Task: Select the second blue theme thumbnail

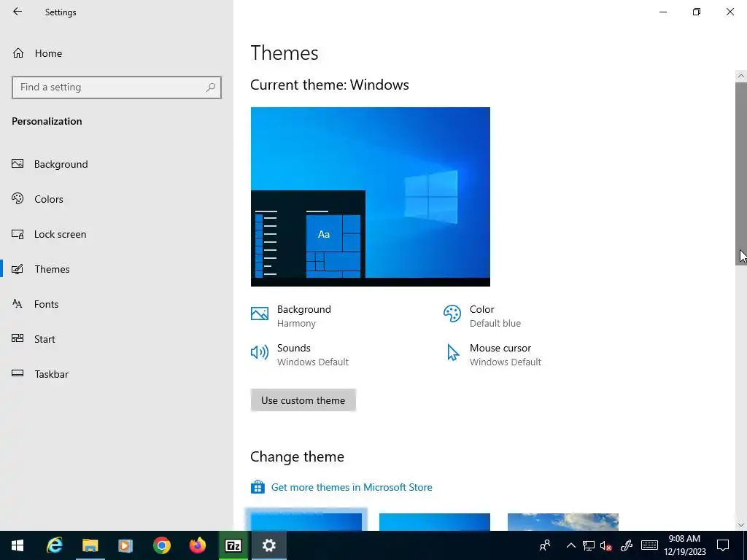Action: 435,521
